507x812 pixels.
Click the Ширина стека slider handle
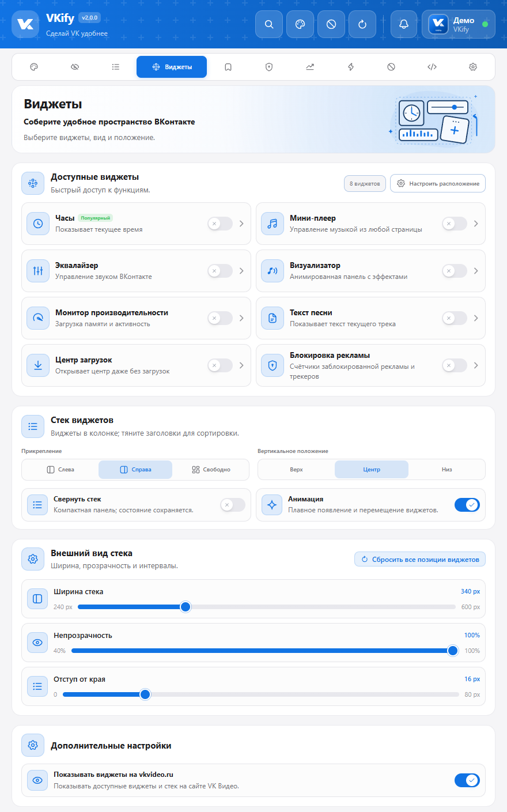point(186,607)
